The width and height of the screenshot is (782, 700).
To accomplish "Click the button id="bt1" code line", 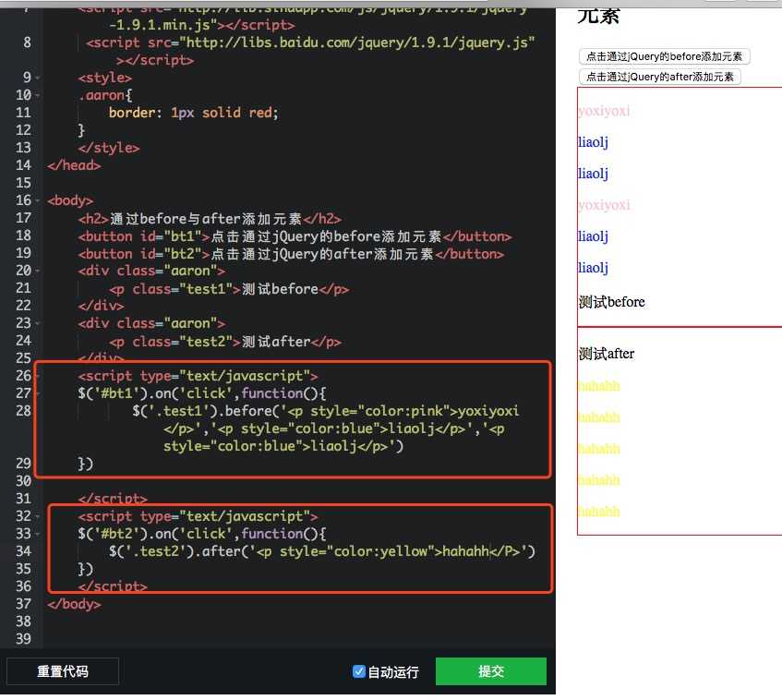I will pos(295,236).
